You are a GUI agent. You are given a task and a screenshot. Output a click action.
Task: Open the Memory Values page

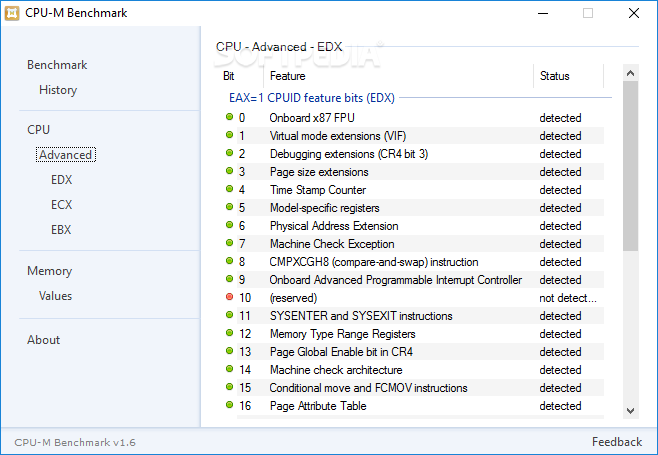tap(55, 296)
